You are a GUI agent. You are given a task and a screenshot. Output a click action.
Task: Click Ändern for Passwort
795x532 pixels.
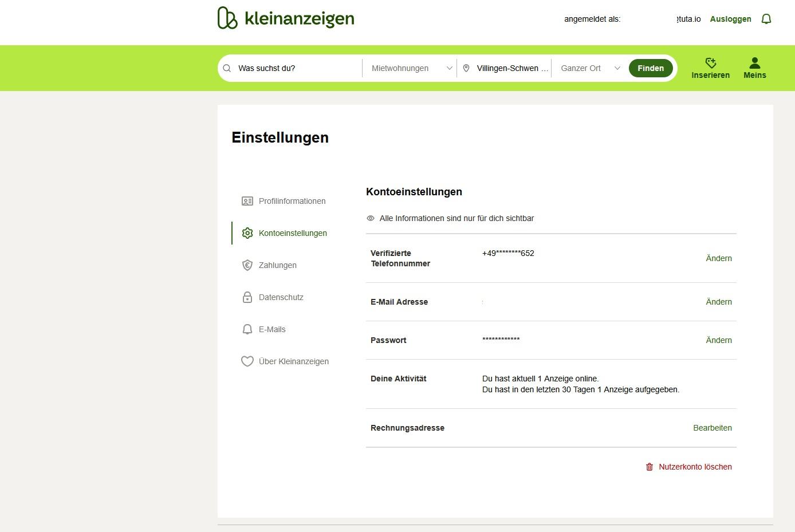pyautogui.click(x=719, y=340)
